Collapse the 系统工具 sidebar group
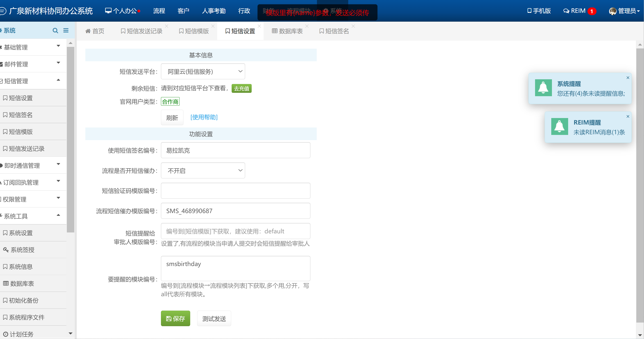 [x=33, y=216]
